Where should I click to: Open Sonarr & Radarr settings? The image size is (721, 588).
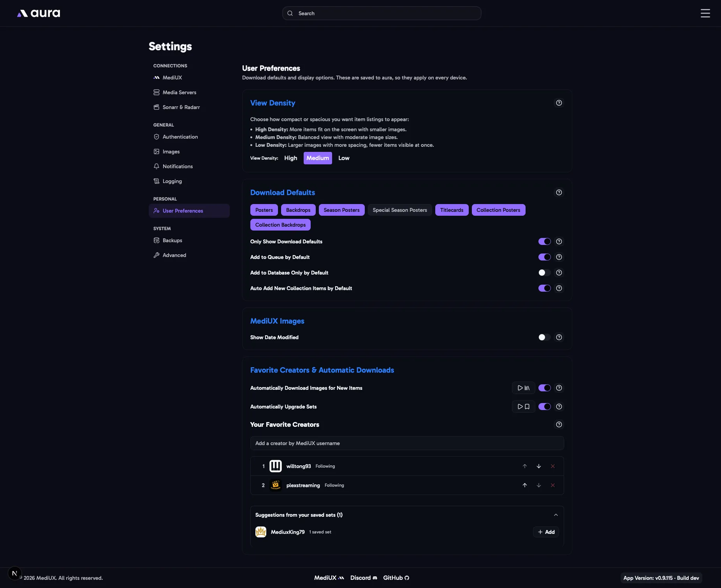pos(189,107)
